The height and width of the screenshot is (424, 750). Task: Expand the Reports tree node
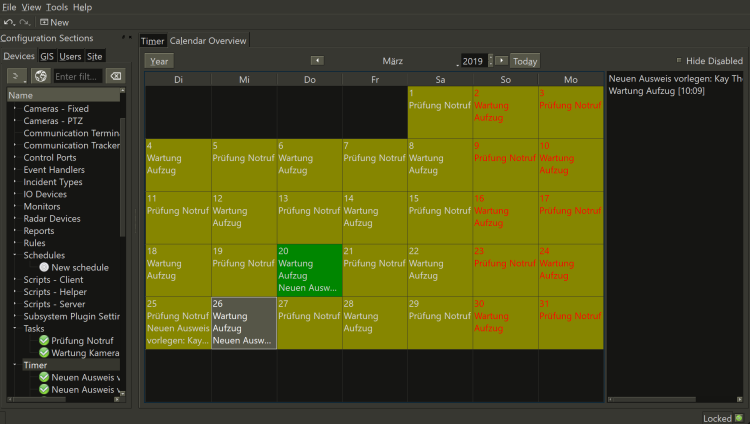tap(15, 231)
